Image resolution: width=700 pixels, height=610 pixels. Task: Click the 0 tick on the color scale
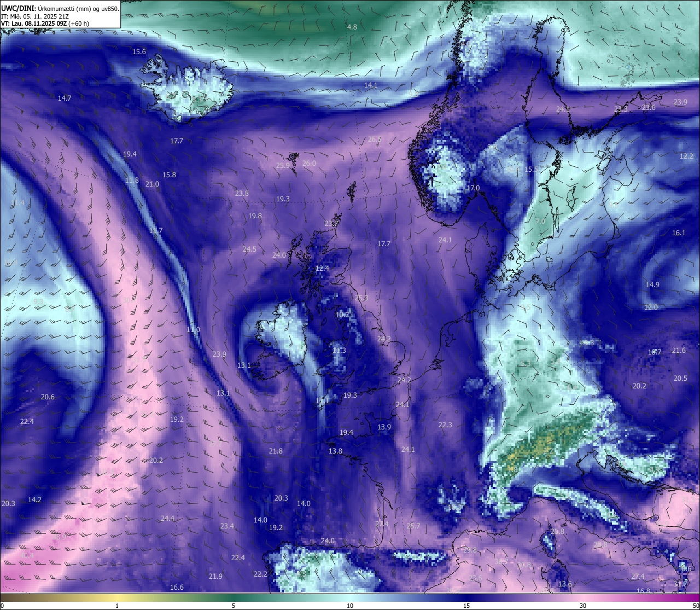coord(2,606)
